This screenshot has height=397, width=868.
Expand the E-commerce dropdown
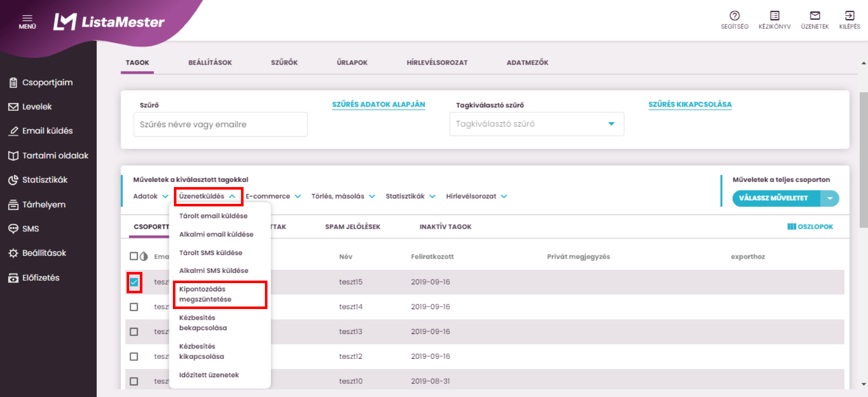[273, 196]
